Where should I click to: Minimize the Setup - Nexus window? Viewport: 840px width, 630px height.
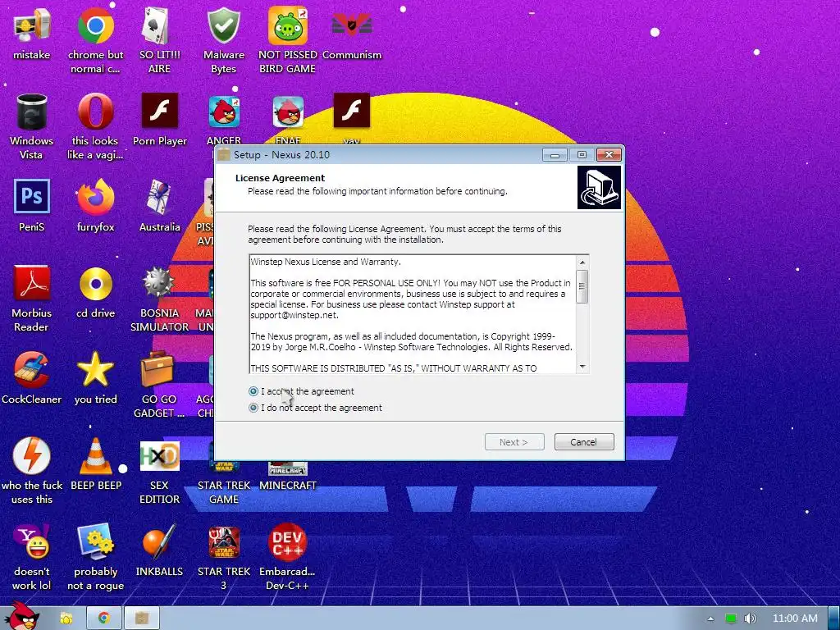[x=555, y=155]
